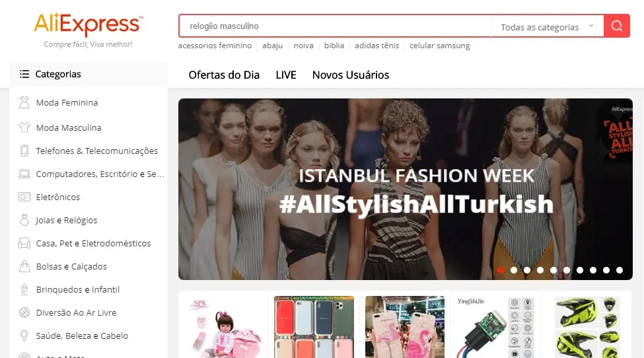This screenshot has height=358, width=644.
Task: Click the Eletrônicos camera icon
Action: (x=24, y=197)
